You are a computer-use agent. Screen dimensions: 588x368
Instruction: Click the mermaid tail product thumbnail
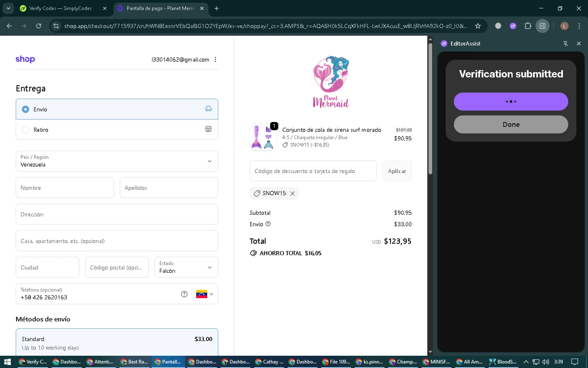[263, 137]
